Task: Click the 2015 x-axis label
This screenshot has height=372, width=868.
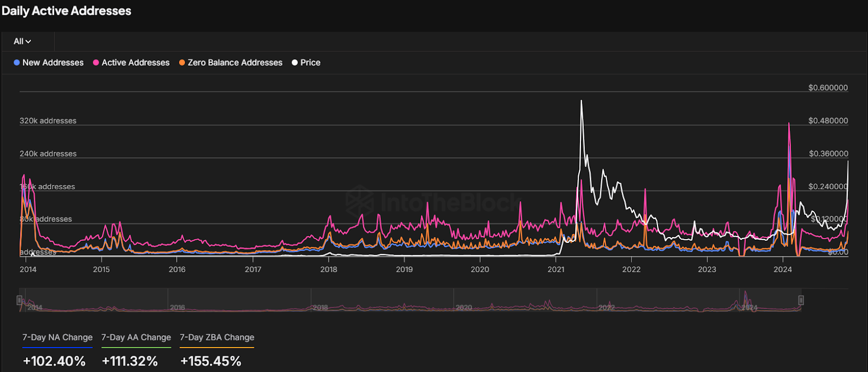Action: pyautogui.click(x=101, y=269)
